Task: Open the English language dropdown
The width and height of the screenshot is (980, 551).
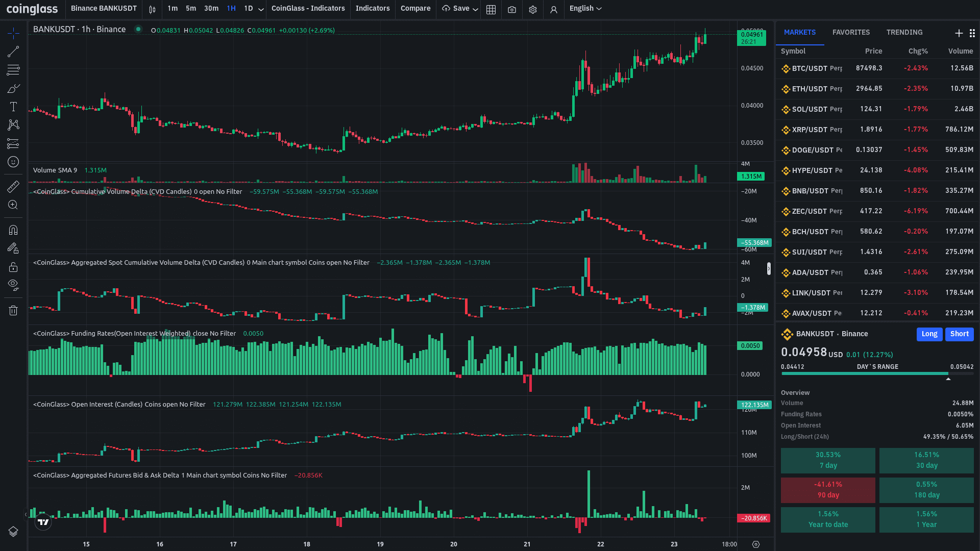Action: [585, 9]
